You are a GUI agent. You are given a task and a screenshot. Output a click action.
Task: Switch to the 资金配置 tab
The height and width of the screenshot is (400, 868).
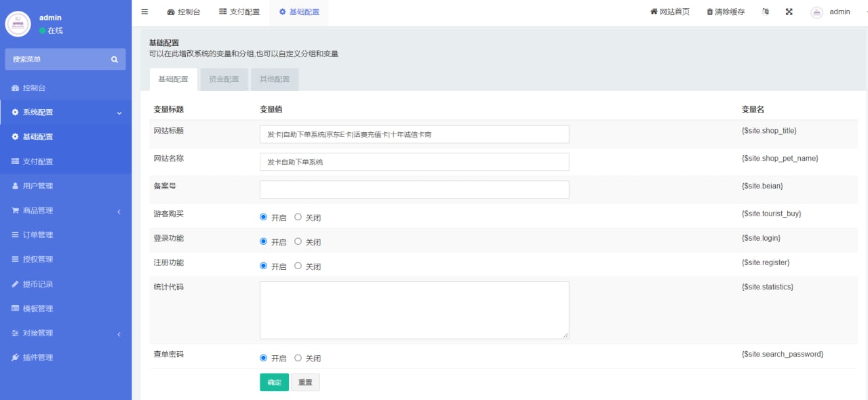224,79
